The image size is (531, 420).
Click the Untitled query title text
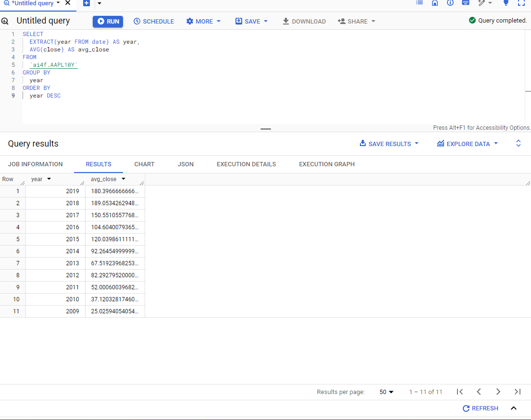[43, 21]
